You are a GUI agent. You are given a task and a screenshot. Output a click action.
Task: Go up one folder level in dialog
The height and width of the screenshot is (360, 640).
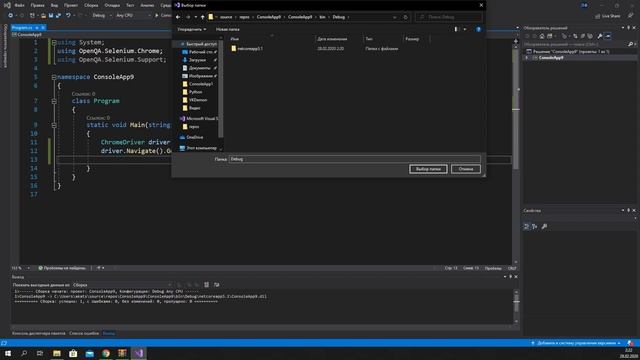[202, 17]
